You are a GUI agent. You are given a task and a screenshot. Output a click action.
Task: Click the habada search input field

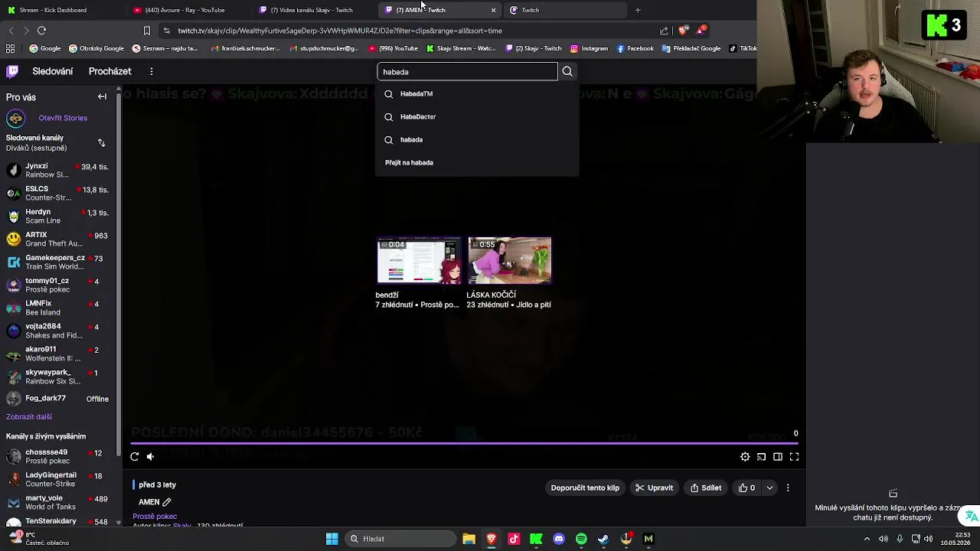pyautogui.click(x=467, y=71)
